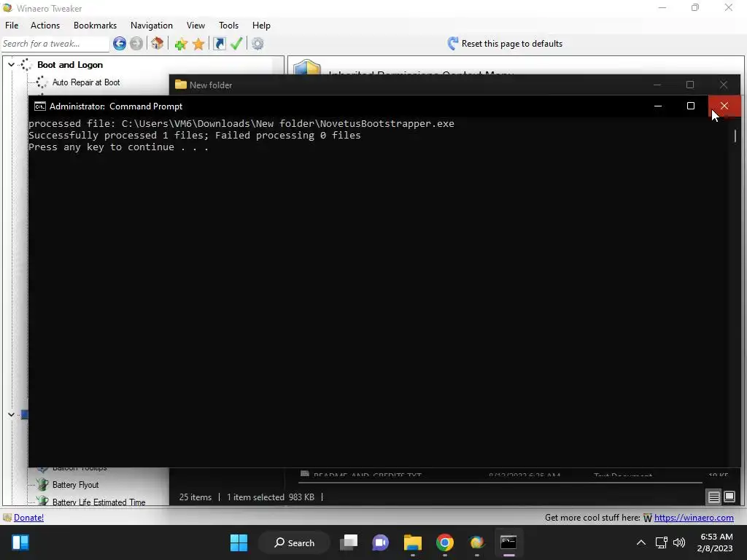Launch the Teams Chat taskbar icon
747x560 pixels.
(x=380, y=542)
